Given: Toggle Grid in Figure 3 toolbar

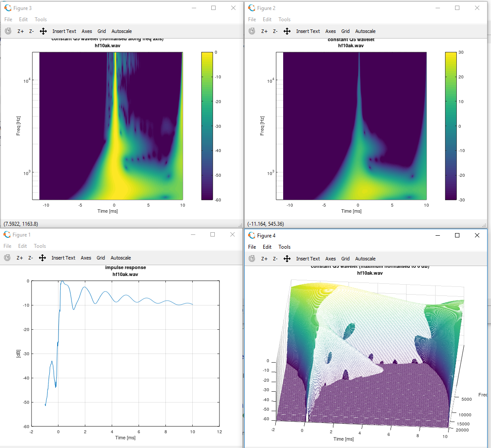Looking at the screenshot, I should [101, 31].
